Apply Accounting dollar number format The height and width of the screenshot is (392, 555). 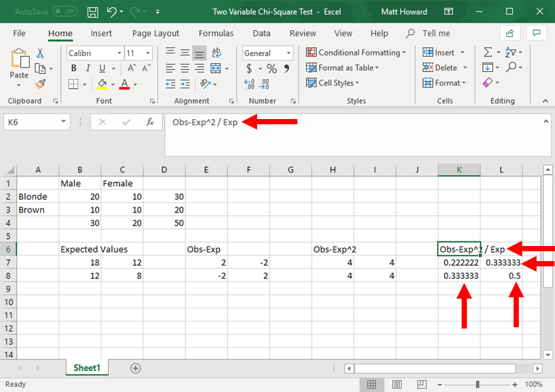pos(249,68)
